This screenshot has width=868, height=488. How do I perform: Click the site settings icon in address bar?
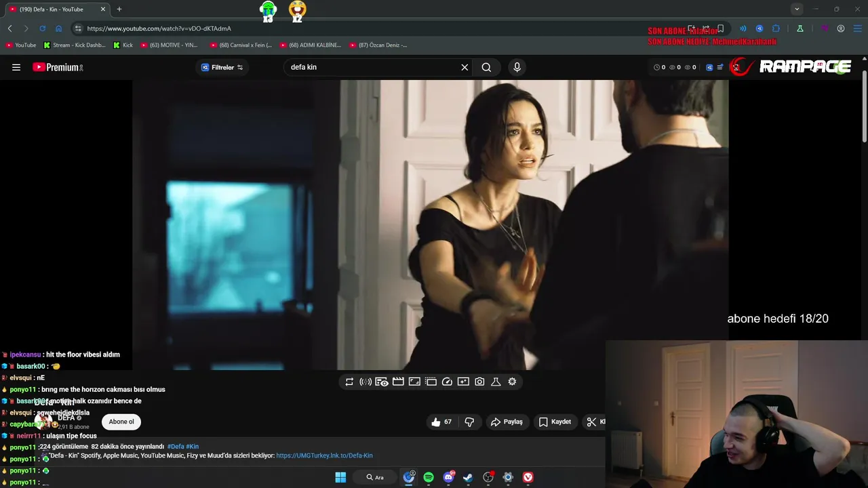tap(78, 28)
